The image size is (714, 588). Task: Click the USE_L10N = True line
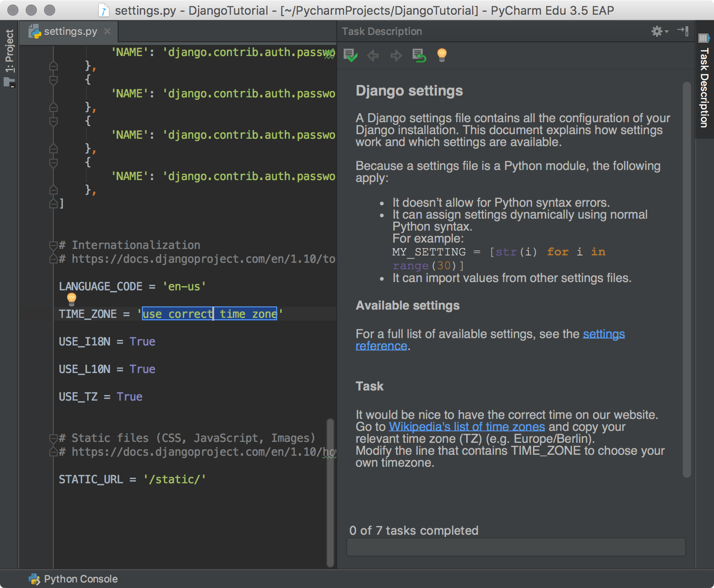click(107, 369)
